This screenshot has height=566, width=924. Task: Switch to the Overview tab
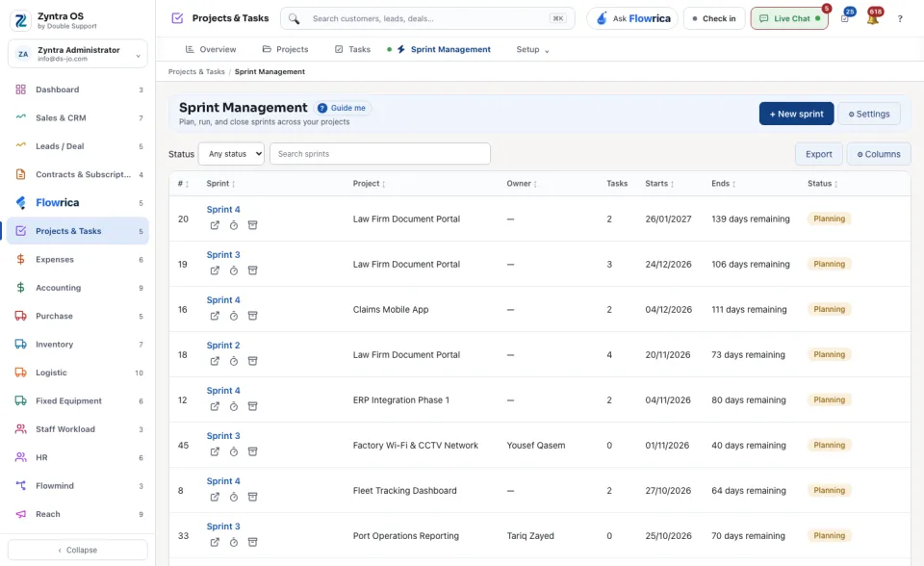(x=211, y=49)
